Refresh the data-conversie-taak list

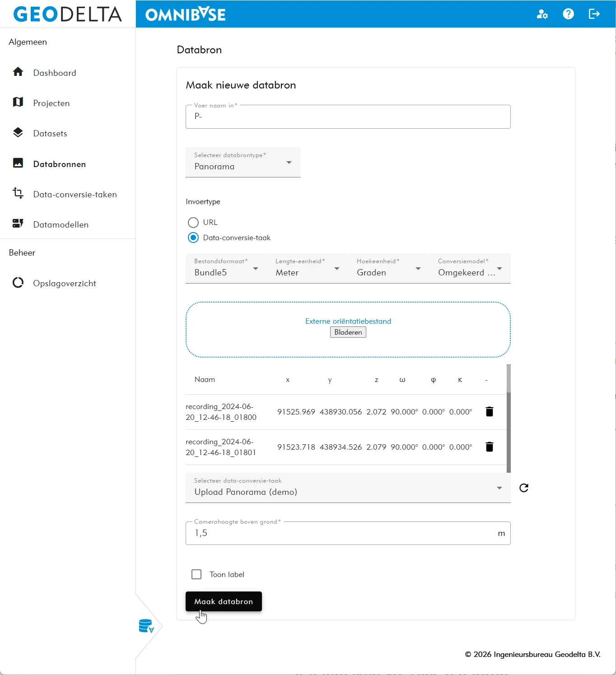pyautogui.click(x=523, y=488)
